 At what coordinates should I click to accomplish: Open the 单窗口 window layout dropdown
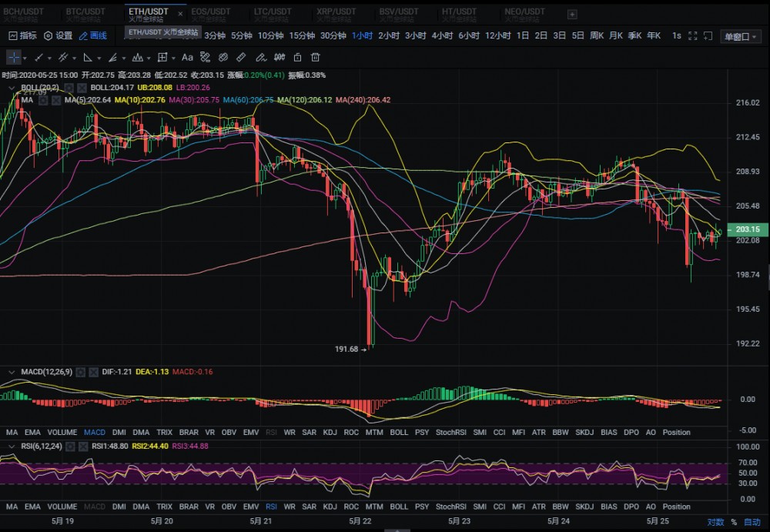click(x=740, y=36)
